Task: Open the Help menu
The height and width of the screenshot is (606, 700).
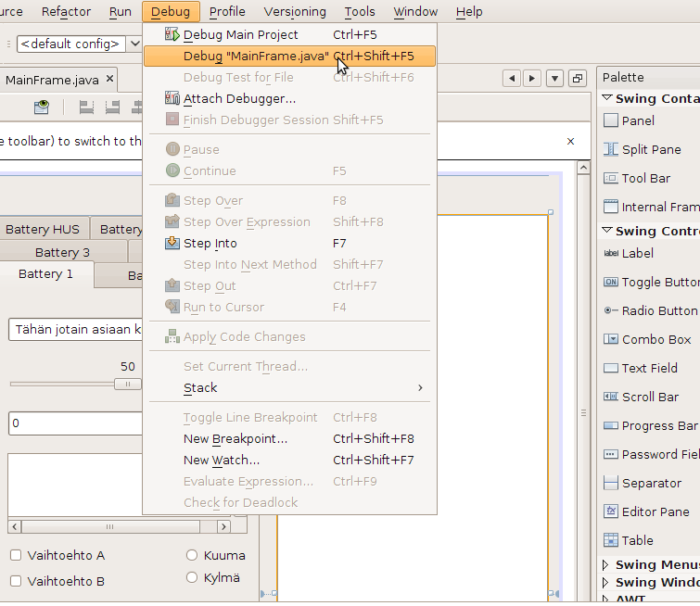Action: [469, 12]
